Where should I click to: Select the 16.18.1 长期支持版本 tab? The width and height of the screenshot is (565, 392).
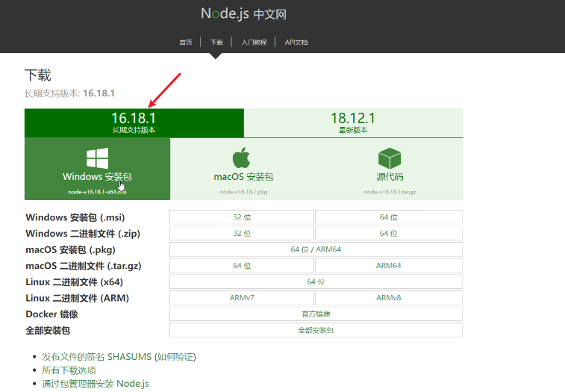tap(134, 123)
